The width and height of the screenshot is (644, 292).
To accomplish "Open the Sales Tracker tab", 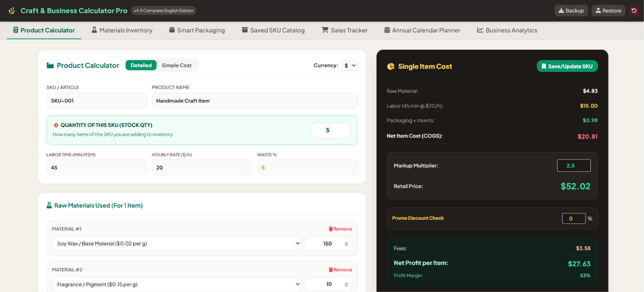I will (345, 30).
